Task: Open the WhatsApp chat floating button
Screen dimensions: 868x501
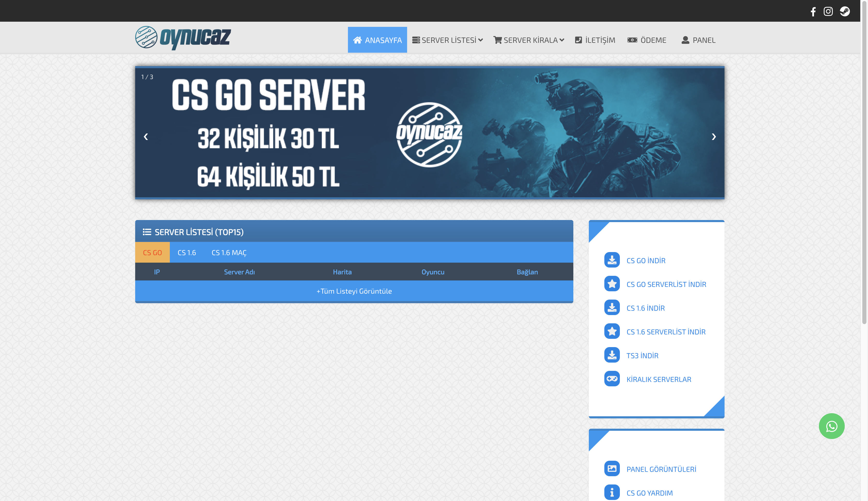Action: (x=832, y=426)
